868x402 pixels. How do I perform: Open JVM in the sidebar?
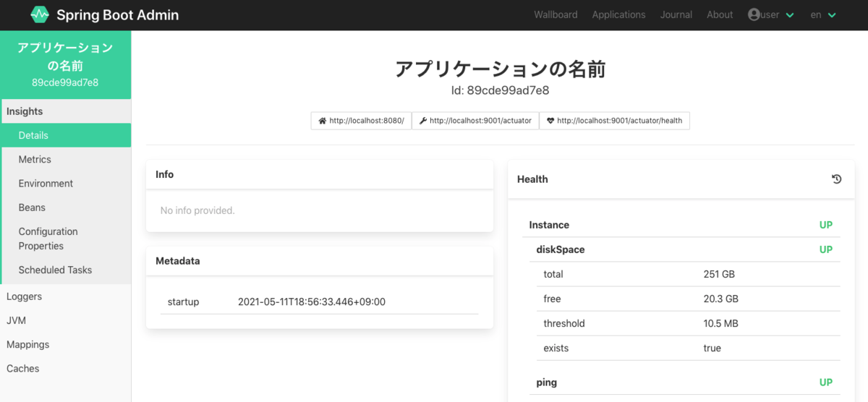66,320
